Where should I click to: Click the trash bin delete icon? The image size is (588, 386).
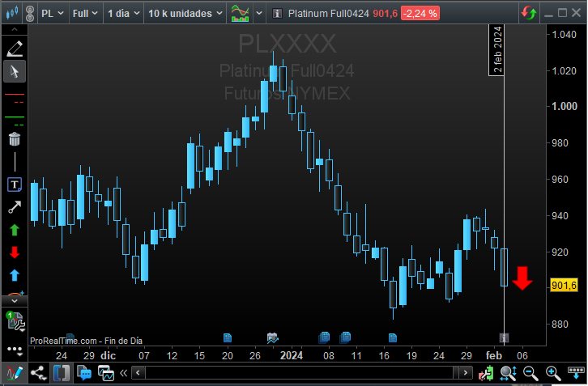coord(15,139)
